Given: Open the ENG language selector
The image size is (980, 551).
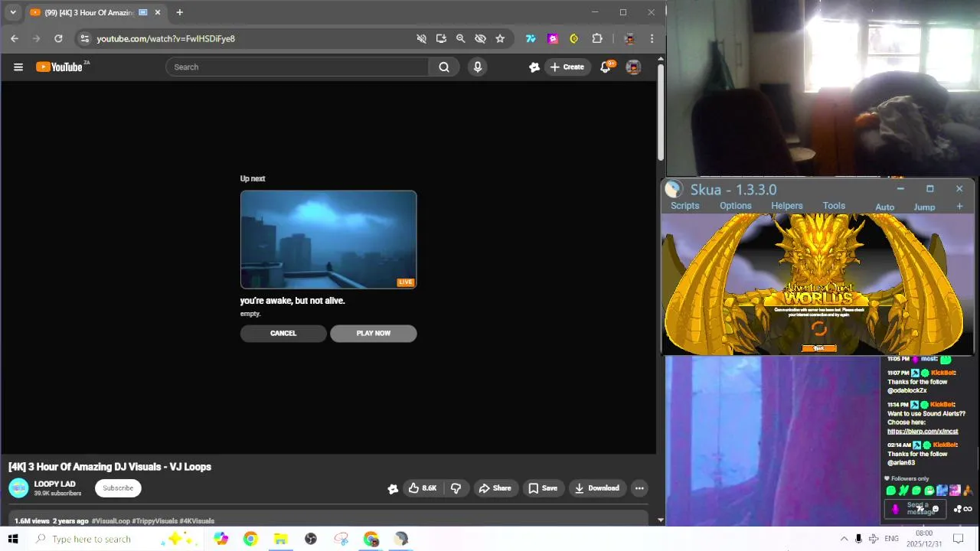Looking at the screenshot, I should (891, 539).
